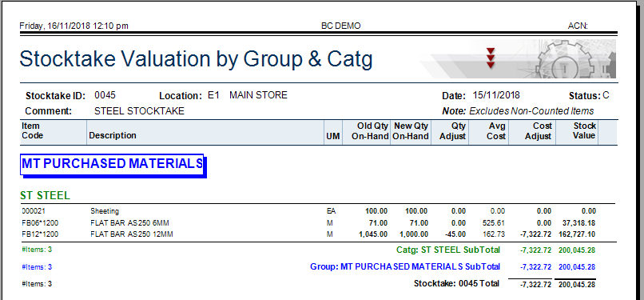Click FLAT BAR AS250 12MM description
The width and height of the screenshot is (644, 300).
[131, 234]
